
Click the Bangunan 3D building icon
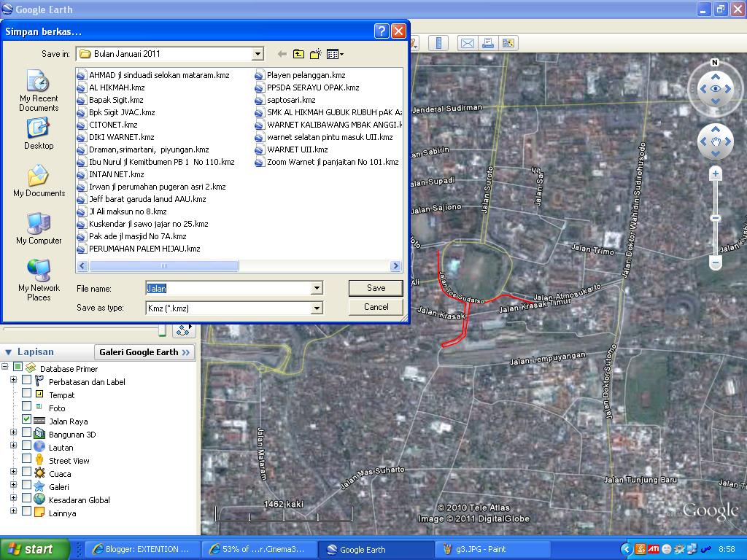click(39, 434)
